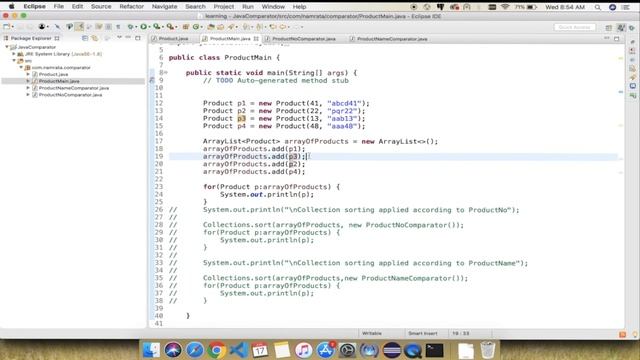Screen dimensions: 640x360
Task: Click the Coverage launch toolbar icon
Action: point(157,27)
